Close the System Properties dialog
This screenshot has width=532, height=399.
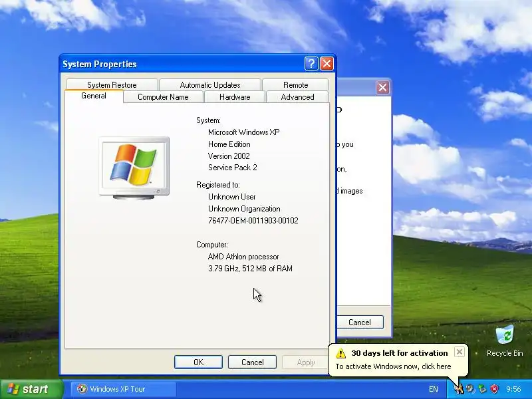[327, 63]
